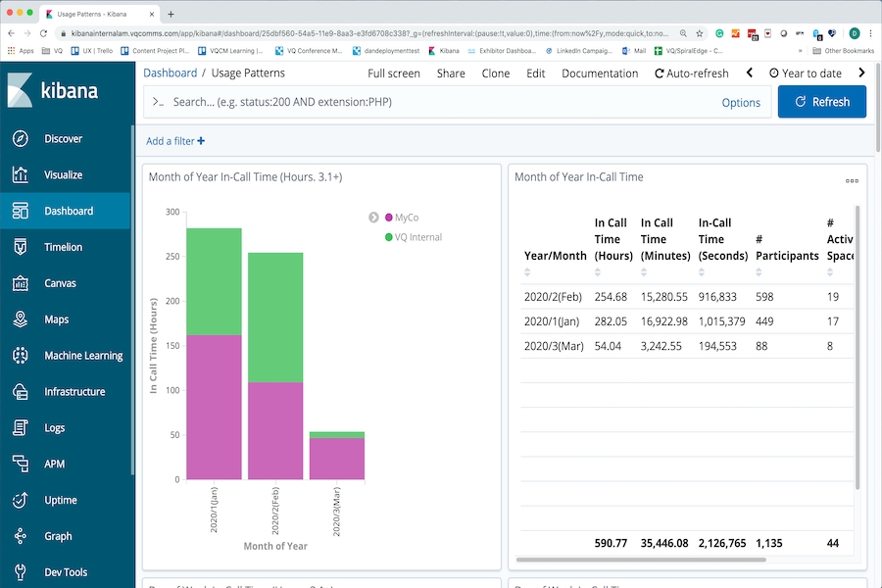Show more bookmarks chevron
This screenshot has width=882, height=588.
[800, 51]
